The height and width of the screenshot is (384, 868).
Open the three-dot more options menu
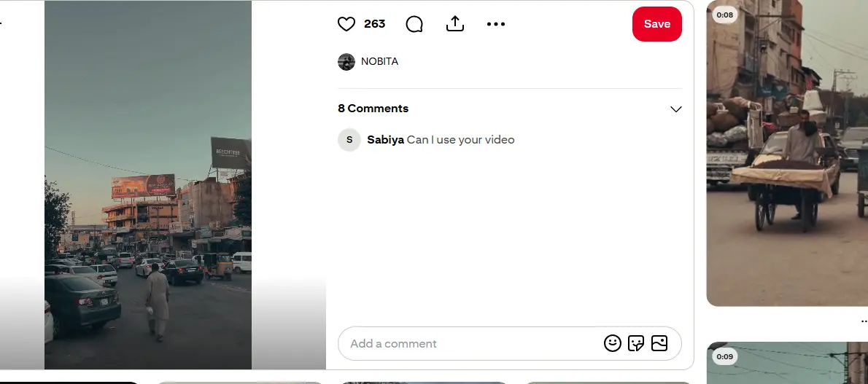click(x=495, y=24)
